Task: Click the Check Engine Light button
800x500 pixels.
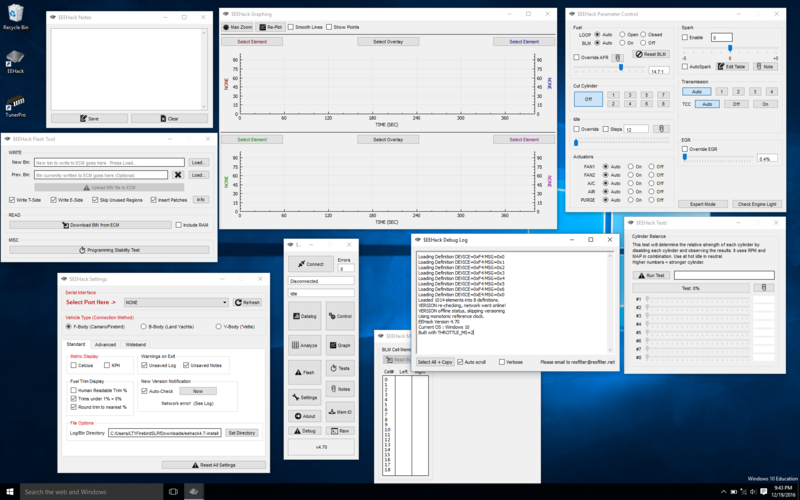Action: point(755,203)
